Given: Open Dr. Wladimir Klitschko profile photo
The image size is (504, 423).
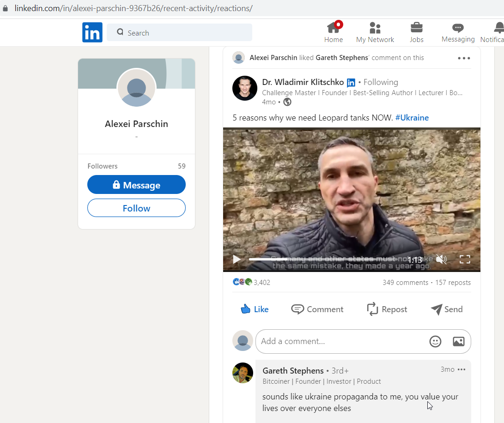Looking at the screenshot, I should pyautogui.click(x=245, y=88).
